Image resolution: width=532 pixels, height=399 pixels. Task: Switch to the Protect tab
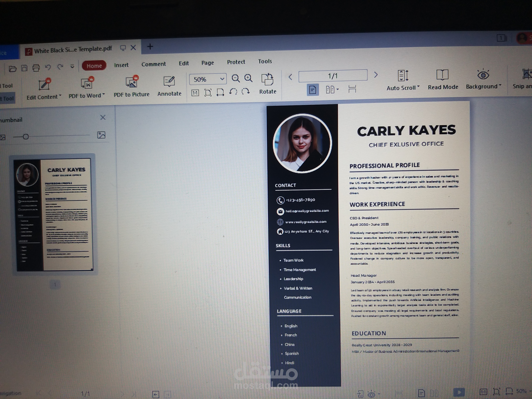236,62
